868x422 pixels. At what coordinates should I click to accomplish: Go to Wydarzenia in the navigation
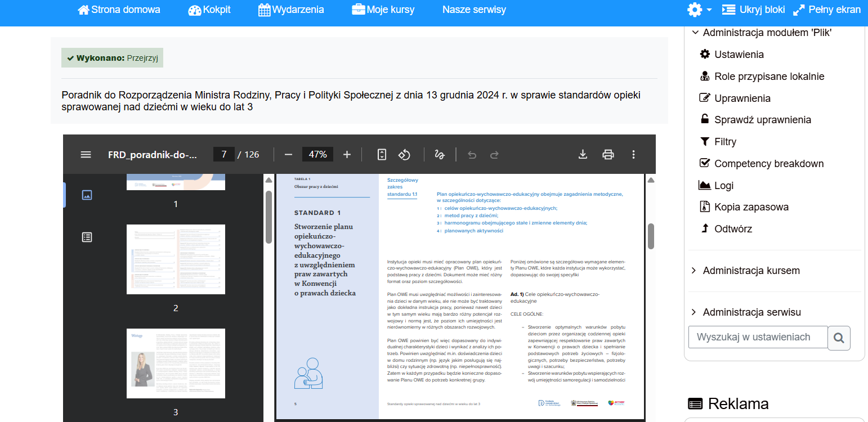291,10
